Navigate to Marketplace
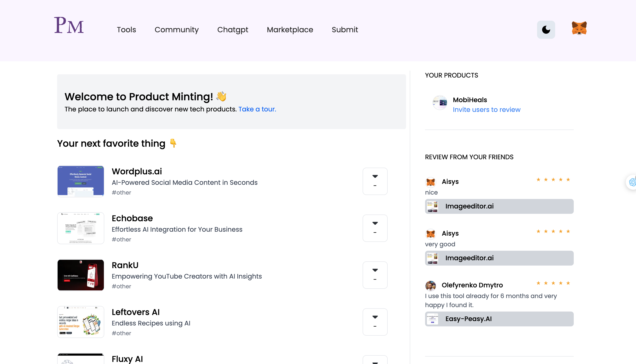636x364 pixels. pyautogui.click(x=290, y=30)
